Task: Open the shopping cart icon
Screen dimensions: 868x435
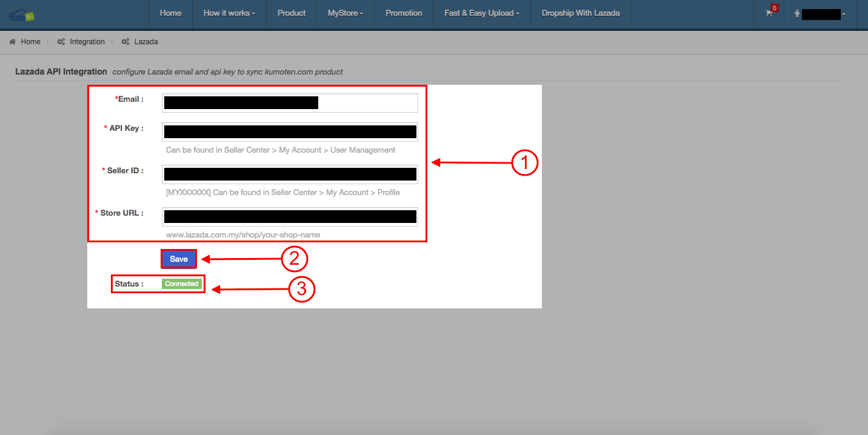Action: 769,13
